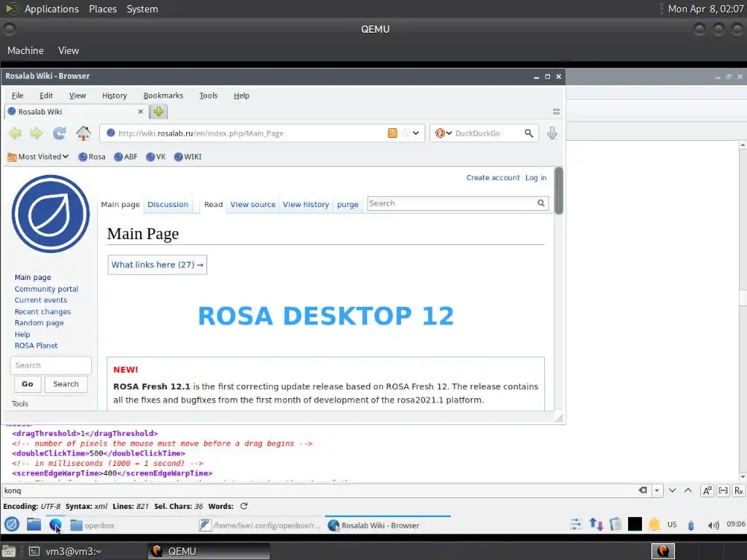Toggle whole word match in find bar
This screenshot has height=560, width=747.
coord(723,491)
